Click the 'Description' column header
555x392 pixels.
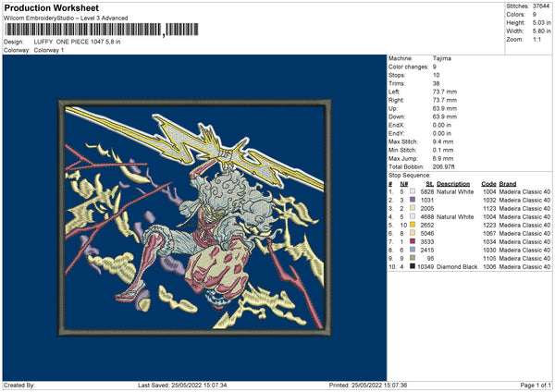coord(453,184)
